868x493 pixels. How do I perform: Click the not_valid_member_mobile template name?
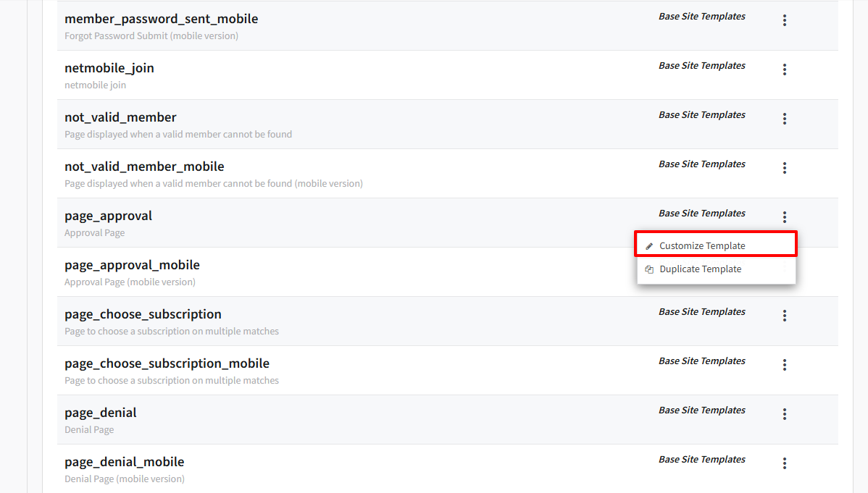pos(144,167)
